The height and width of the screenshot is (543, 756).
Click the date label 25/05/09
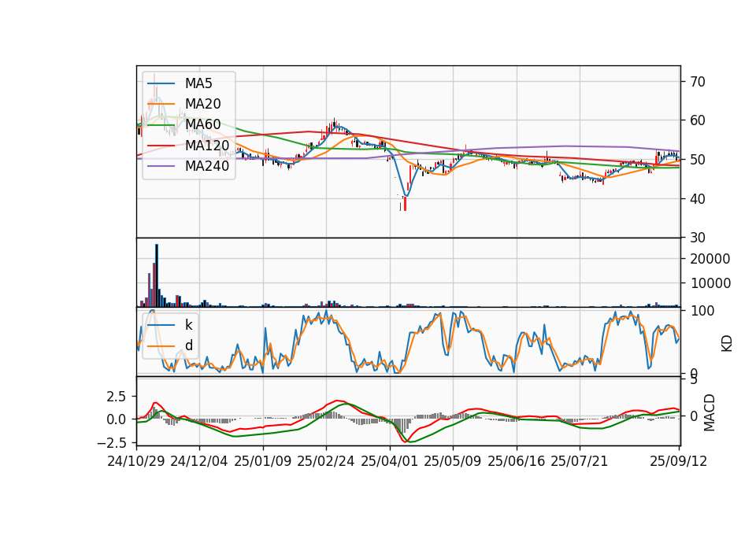(x=453, y=461)
